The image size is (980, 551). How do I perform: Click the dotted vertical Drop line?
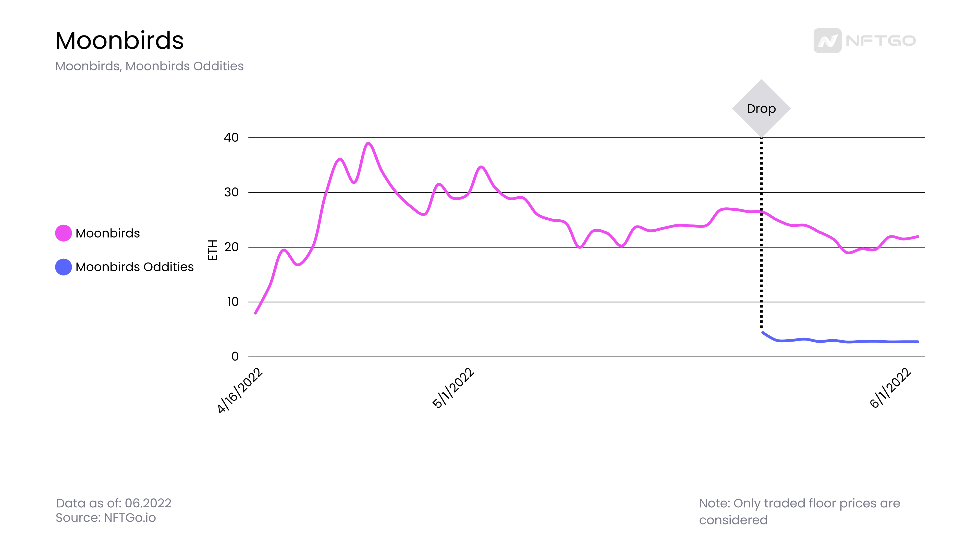click(x=761, y=233)
